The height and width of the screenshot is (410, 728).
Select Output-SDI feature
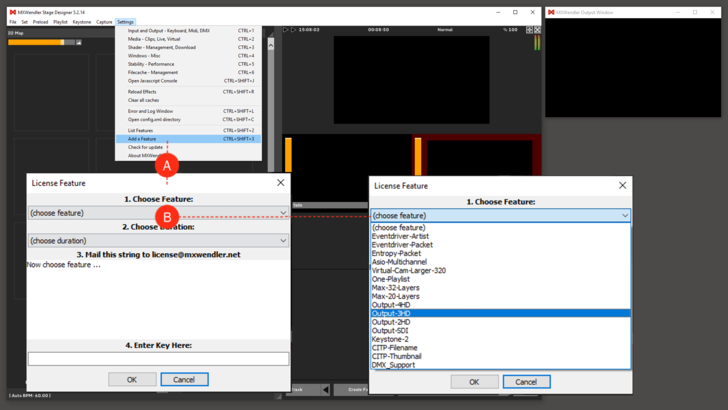(x=500, y=331)
